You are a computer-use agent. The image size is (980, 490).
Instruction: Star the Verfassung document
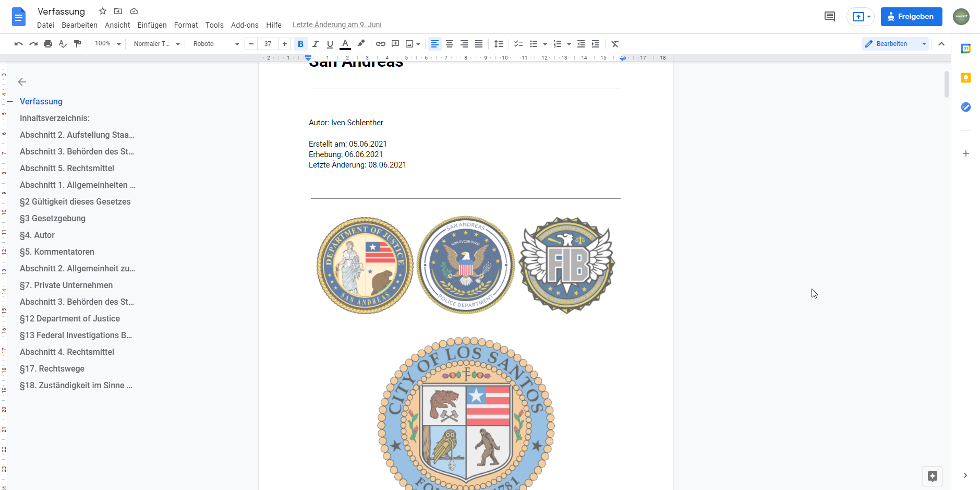[x=103, y=11]
